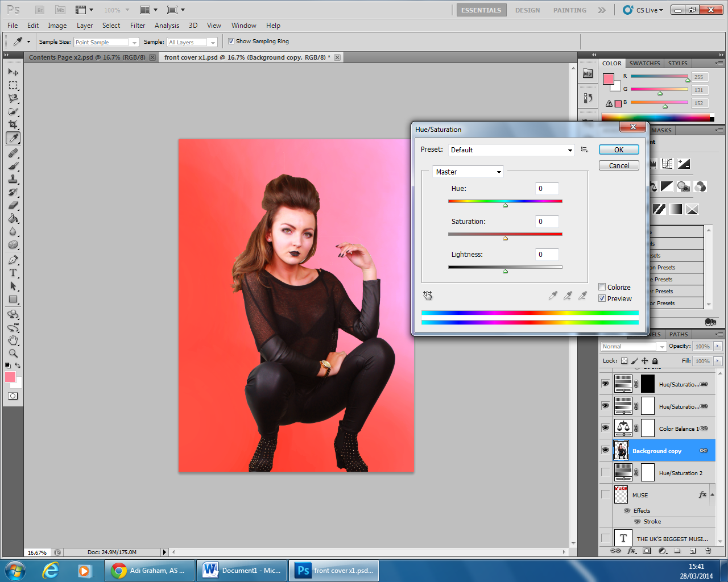Screen dimensions: 728x582
Task: Click the delete layer trash icon
Action: [708, 551]
